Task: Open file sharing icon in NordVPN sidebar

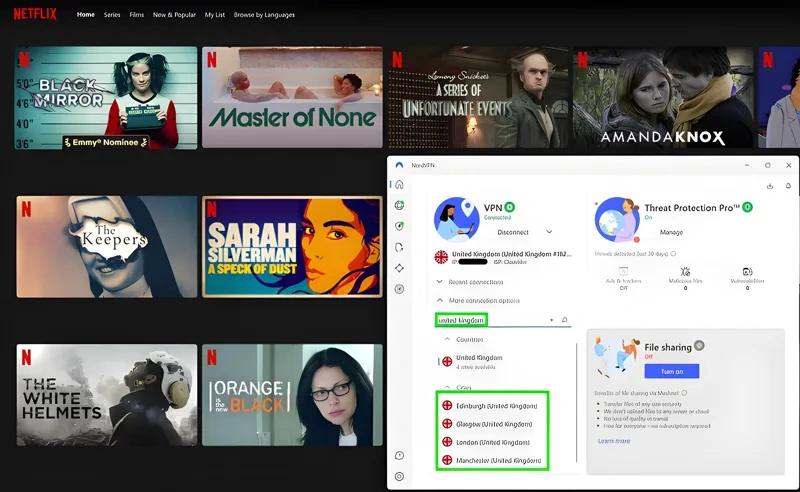Action: (x=399, y=248)
